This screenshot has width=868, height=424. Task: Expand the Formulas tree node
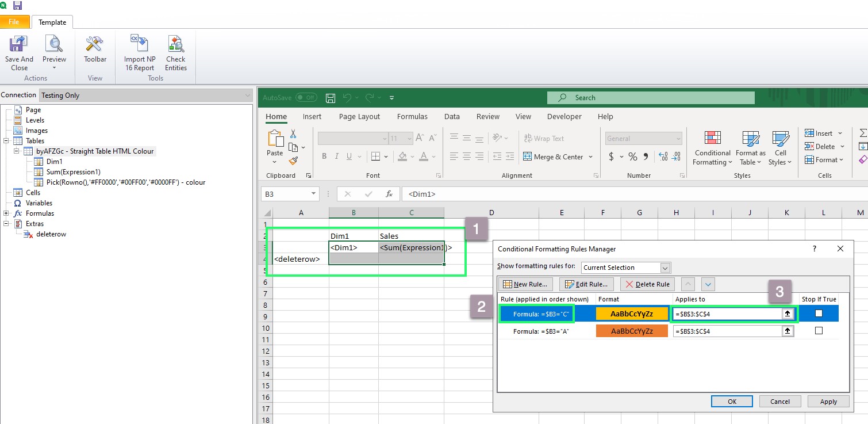pyautogui.click(x=6, y=213)
